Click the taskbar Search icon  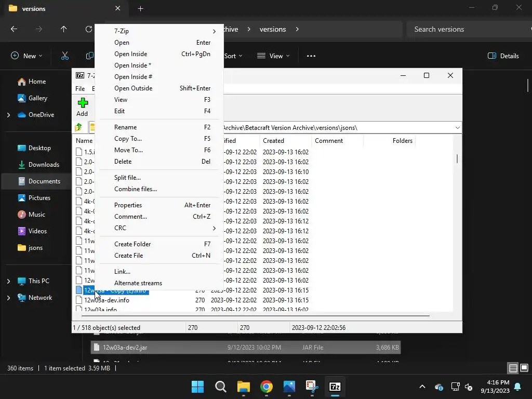[x=220, y=387]
